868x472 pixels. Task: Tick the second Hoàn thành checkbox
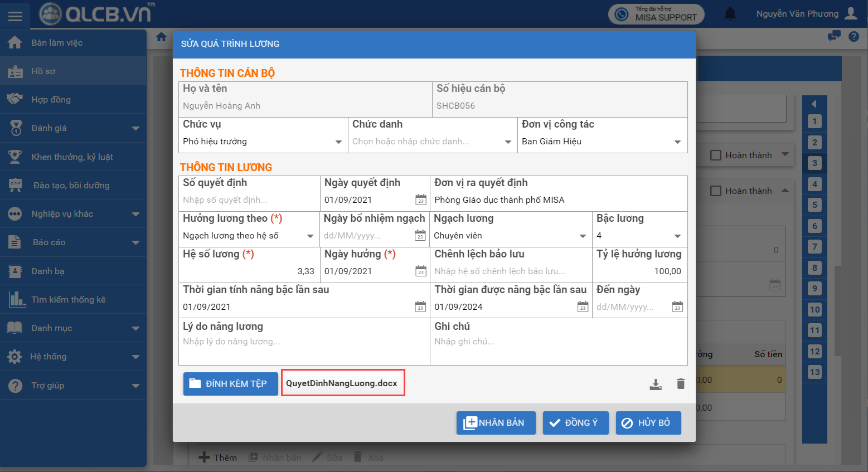(716, 191)
